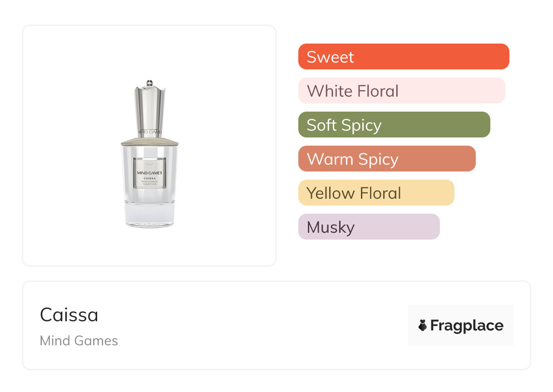Open the Caissa bottle product image
This screenshot has height=392, width=553.
149,154
